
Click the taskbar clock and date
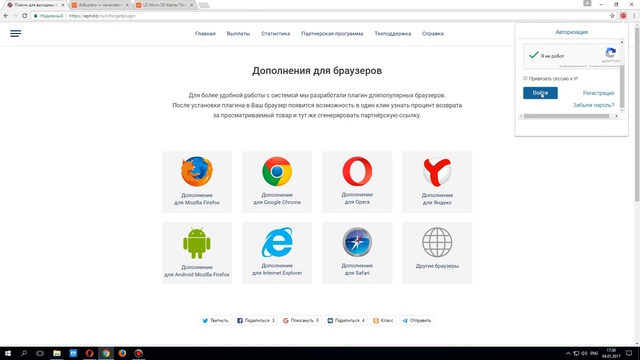[x=611, y=353]
